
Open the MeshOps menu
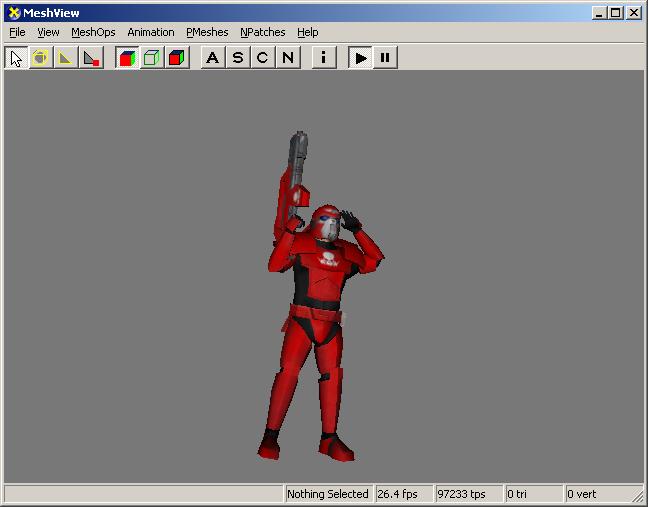[93, 32]
